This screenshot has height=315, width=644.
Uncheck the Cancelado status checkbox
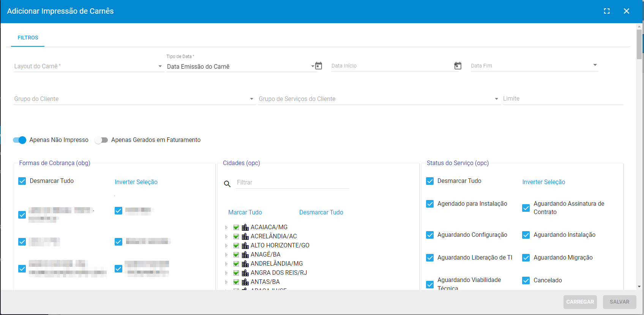coord(526,280)
